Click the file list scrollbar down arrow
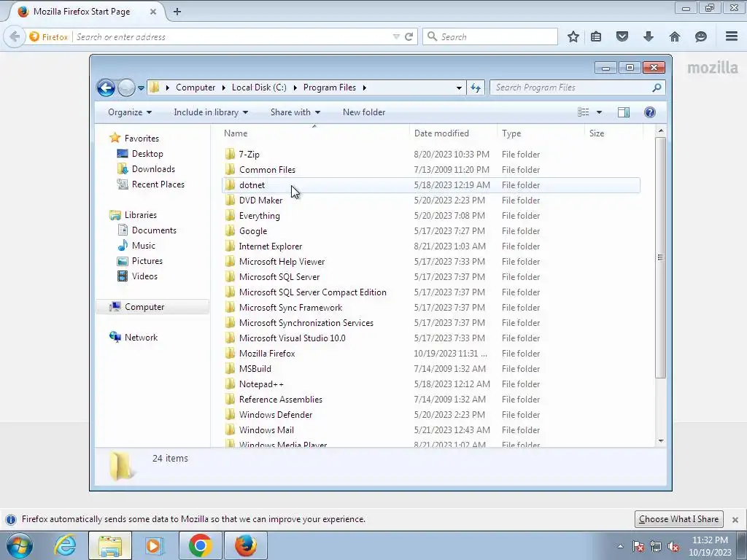This screenshot has height=560, width=747. [661, 441]
